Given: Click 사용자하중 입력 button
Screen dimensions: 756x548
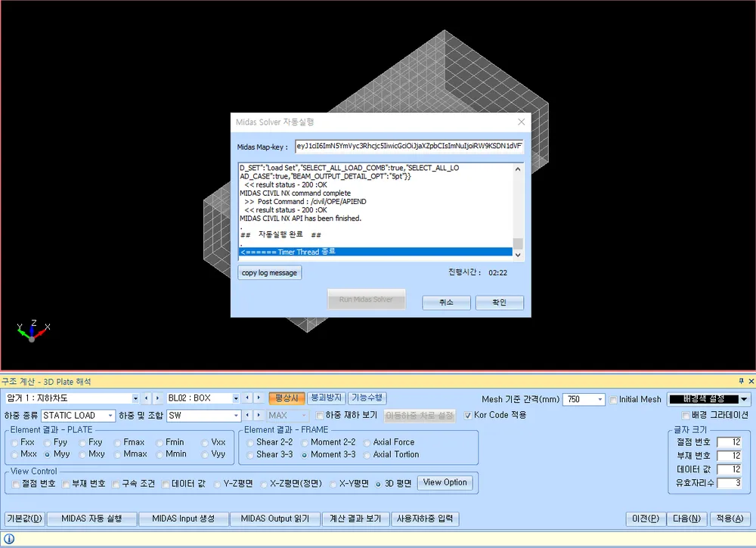Looking at the screenshot, I should point(425,519).
